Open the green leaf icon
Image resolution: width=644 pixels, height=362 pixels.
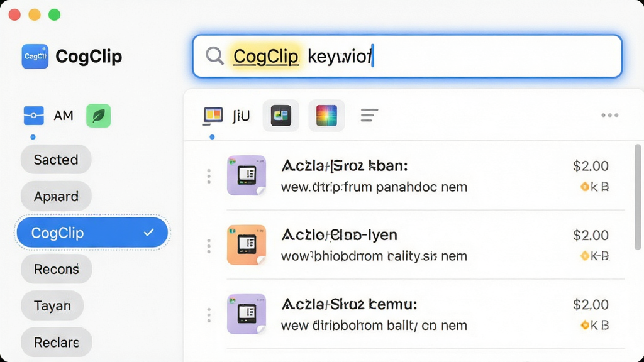click(99, 116)
